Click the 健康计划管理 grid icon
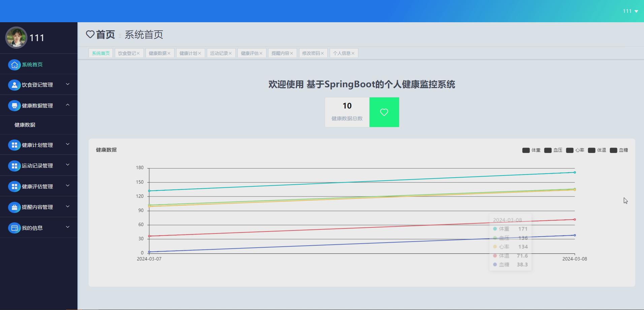This screenshot has width=644, height=310. tap(14, 145)
